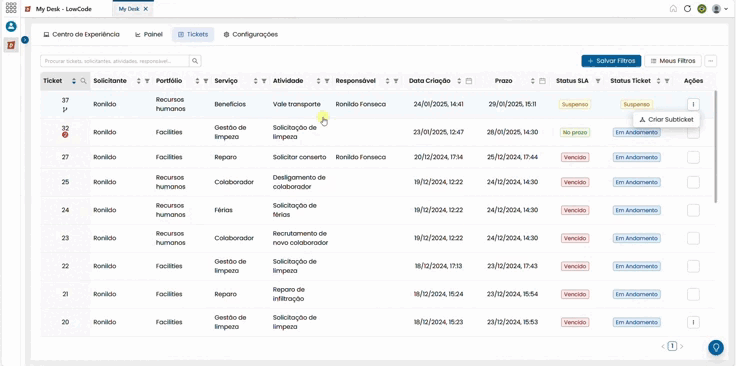Close the My Desk tab
This screenshot has height=366, width=736.
click(146, 9)
